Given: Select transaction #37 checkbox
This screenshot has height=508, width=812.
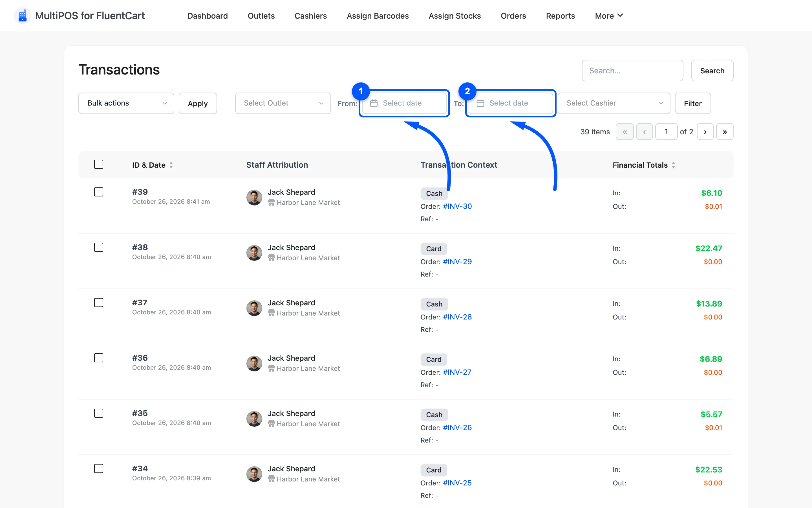Looking at the screenshot, I should [x=99, y=303].
